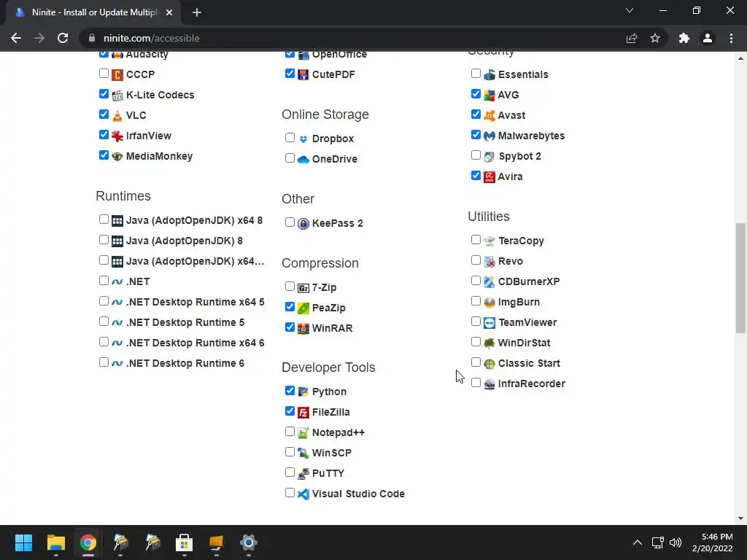Uncheck the K-Lite Codecs checkbox
Screen dimensions: 747x560
(104, 94)
